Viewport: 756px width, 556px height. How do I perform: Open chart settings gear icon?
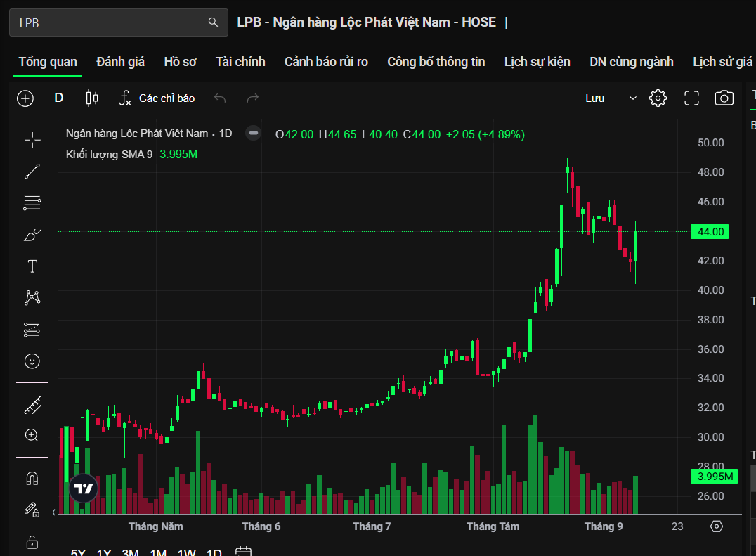[x=658, y=98]
